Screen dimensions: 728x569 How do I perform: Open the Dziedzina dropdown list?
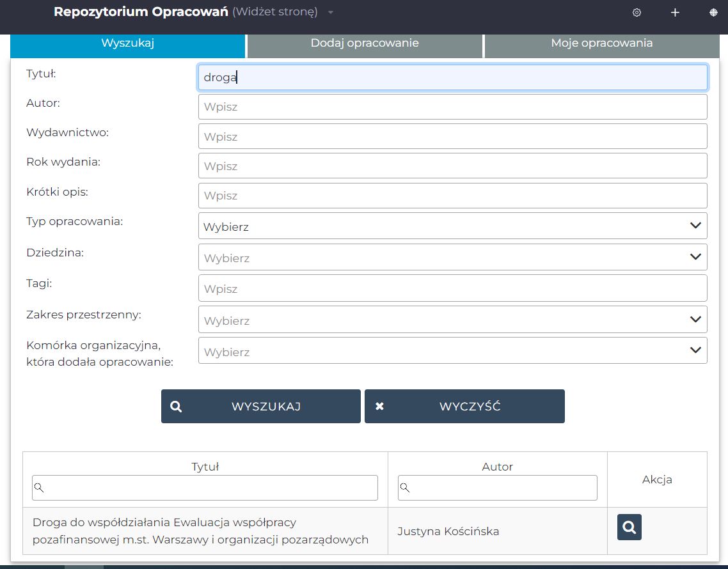452,257
